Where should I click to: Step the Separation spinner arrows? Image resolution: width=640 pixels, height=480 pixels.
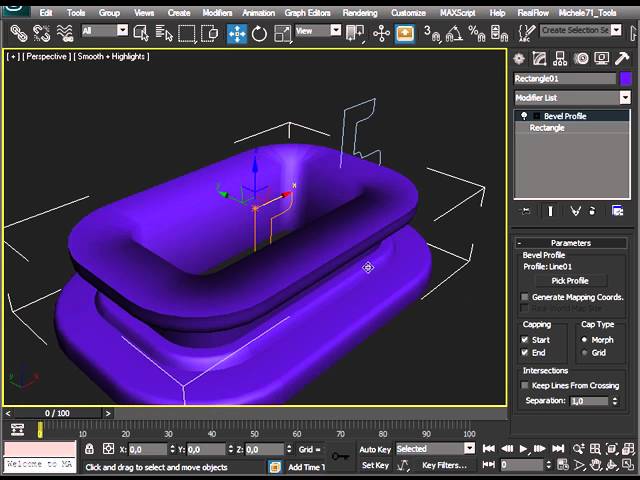point(615,401)
